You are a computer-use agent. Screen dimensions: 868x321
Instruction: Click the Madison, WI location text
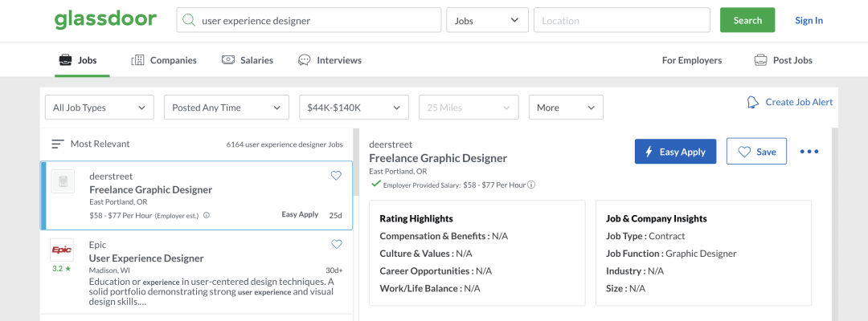click(x=108, y=270)
